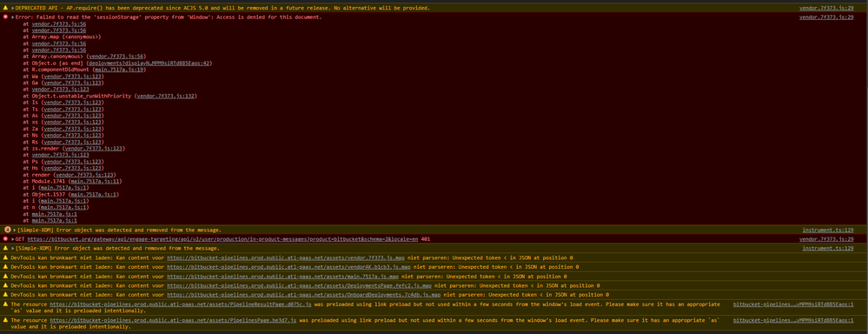Screen dimensions: 868x334
Task: Open vendor.7f373.js:123 link in Za row
Action: (x=72, y=129)
